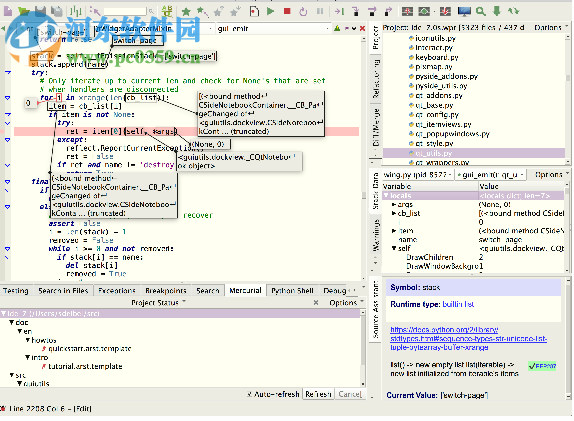Image resolution: width=574 pixels, height=421 pixels.
Task: Switch to the Python Shell tab
Action: [x=292, y=291]
